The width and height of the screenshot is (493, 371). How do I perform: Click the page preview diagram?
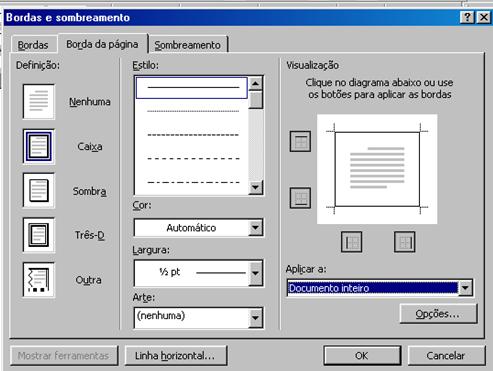(x=377, y=169)
